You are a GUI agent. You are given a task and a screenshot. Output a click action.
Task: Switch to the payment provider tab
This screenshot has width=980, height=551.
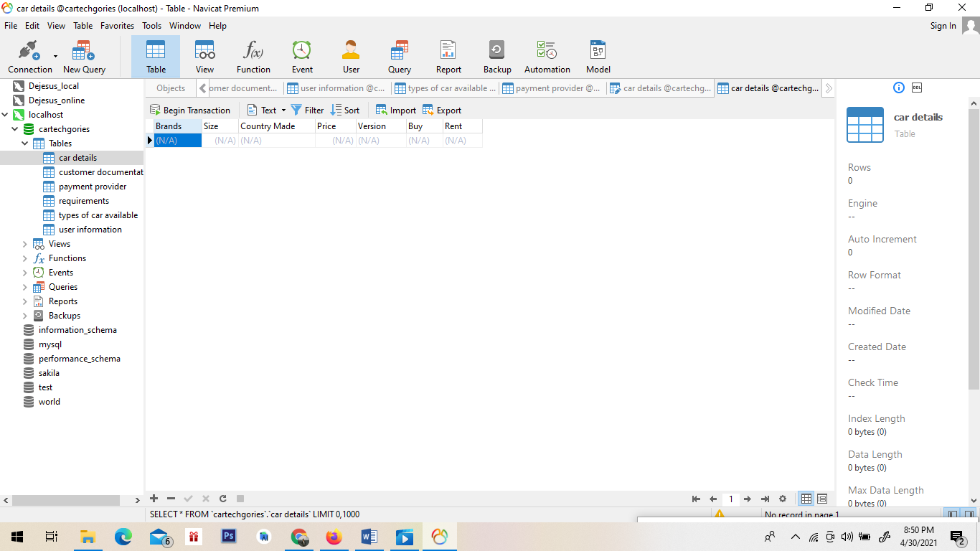(x=552, y=88)
